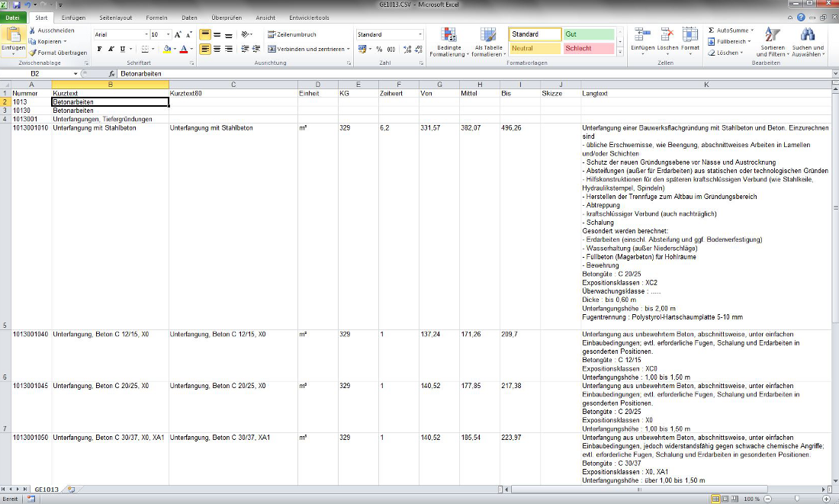Open the Seitenlayout ribbon tab
Image resolution: width=839 pixels, height=504 pixels.
115,17
